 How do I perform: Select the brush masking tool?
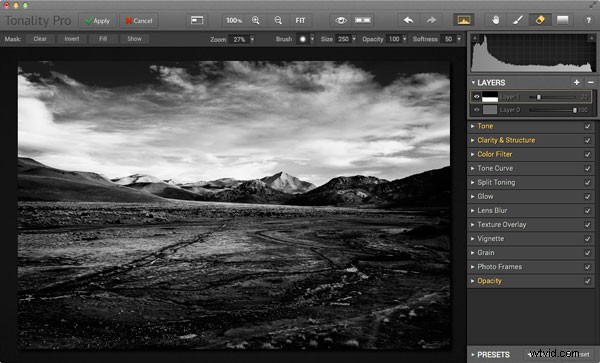point(518,20)
